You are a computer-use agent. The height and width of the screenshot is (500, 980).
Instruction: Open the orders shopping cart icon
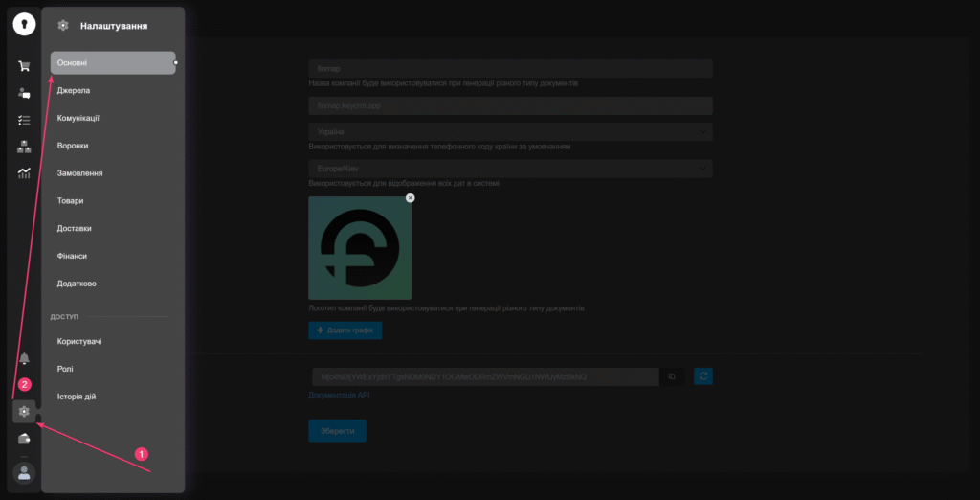pos(24,66)
